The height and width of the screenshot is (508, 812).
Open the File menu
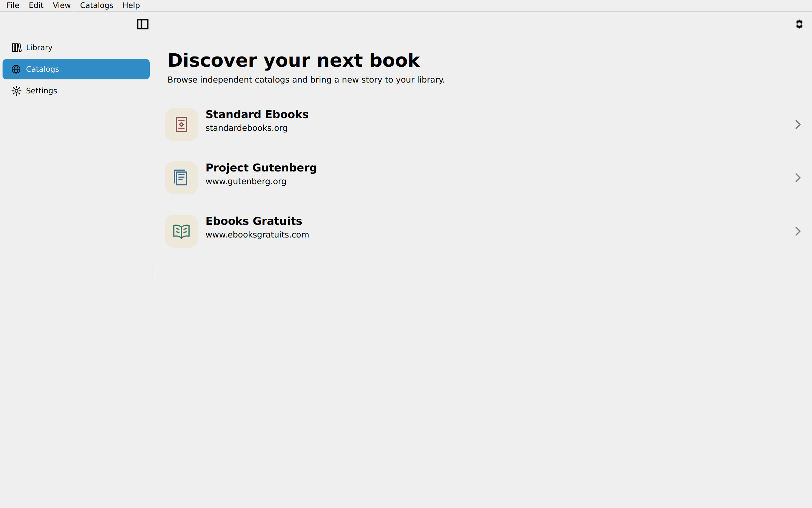tap(13, 5)
